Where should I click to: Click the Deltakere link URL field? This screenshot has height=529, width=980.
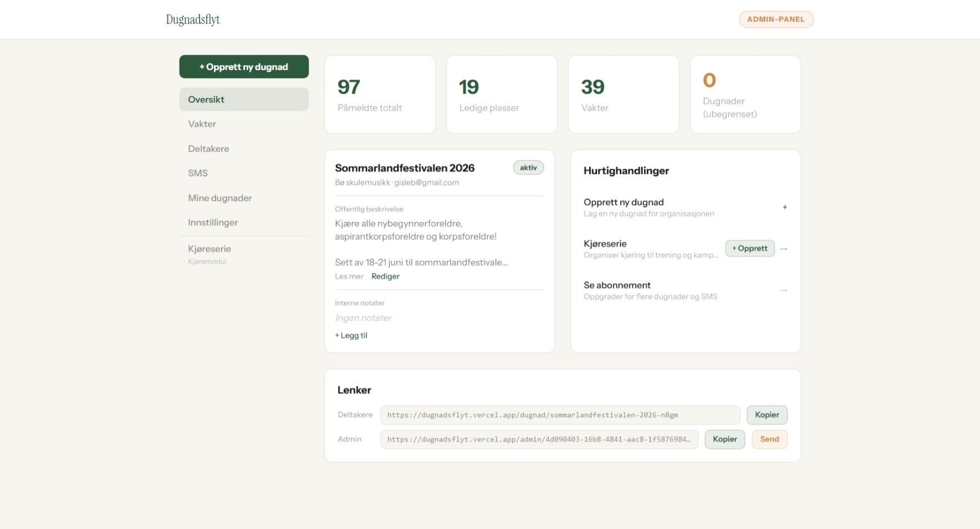560,415
